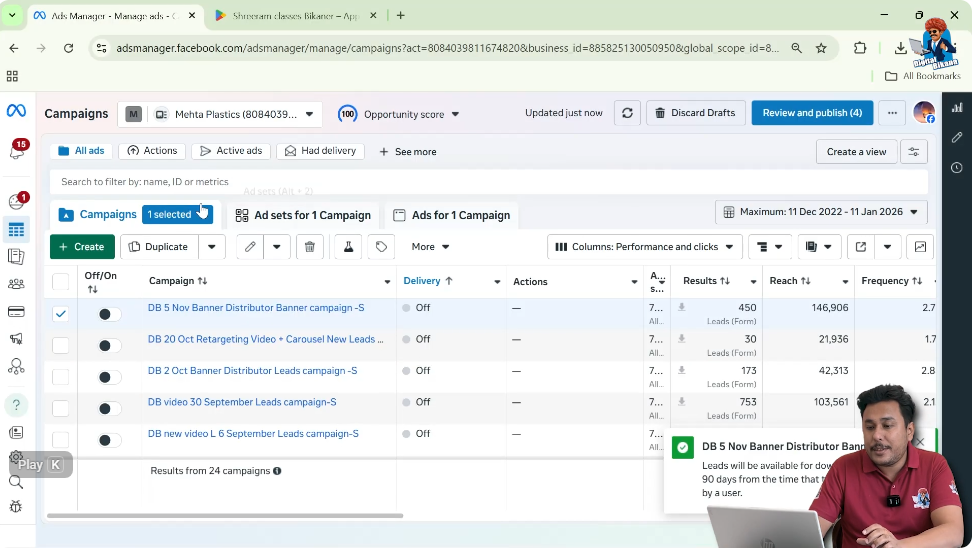Open the filter settings sliders icon
This screenshot has height=548, width=974.
coord(914,152)
